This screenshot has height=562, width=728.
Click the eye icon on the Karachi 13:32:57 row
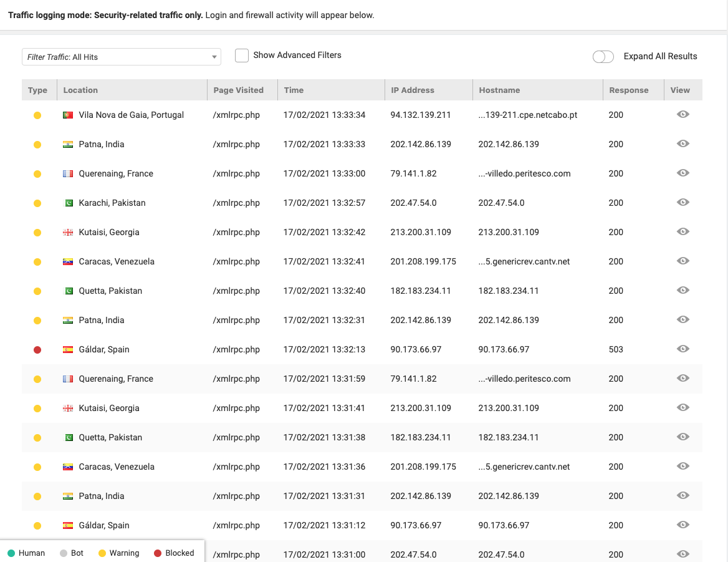click(682, 202)
